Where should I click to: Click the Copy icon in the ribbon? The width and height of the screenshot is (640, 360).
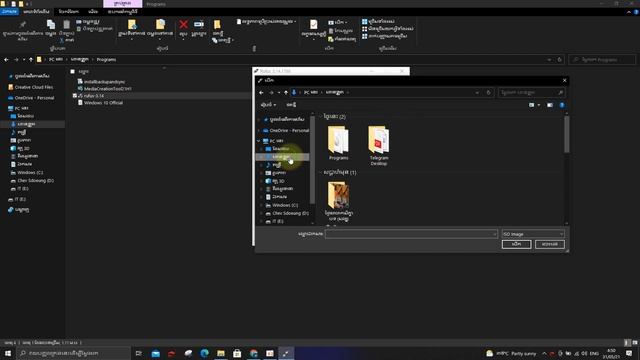tap(51, 25)
